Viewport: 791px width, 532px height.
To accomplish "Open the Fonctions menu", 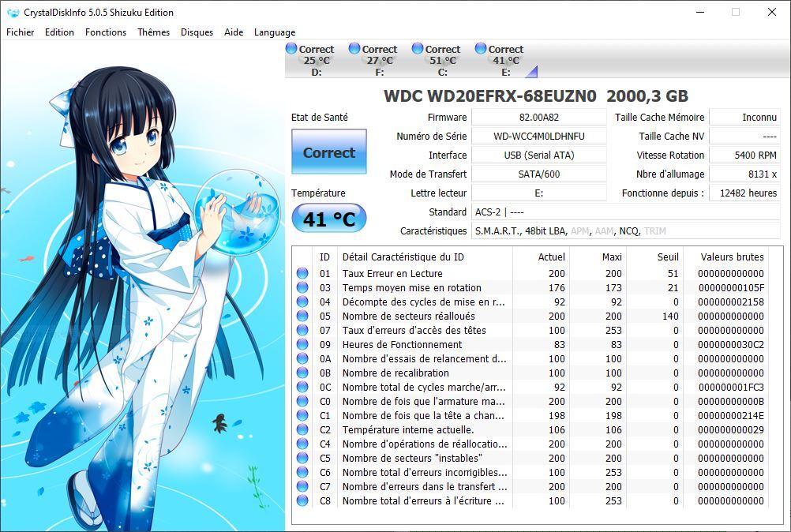I will click(x=106, y=32).
